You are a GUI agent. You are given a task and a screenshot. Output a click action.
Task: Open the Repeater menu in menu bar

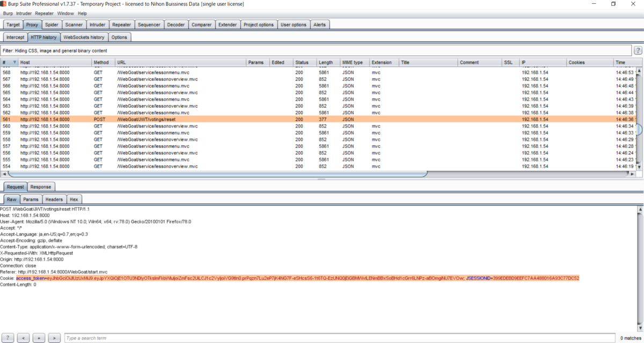tap(45, 13)
